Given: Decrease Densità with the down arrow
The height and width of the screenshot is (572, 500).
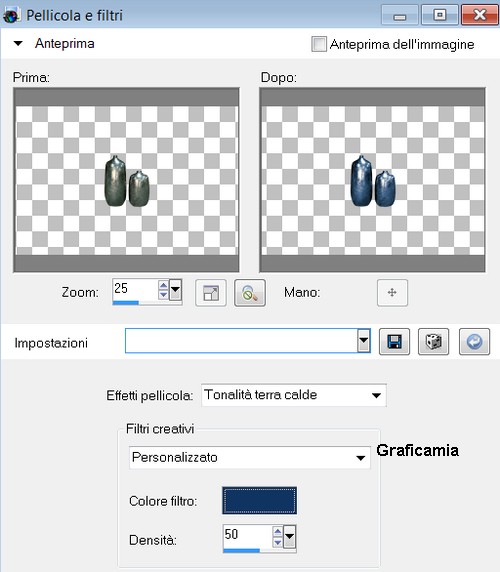Looking at the screenshot, I should [x=278, y=542].
